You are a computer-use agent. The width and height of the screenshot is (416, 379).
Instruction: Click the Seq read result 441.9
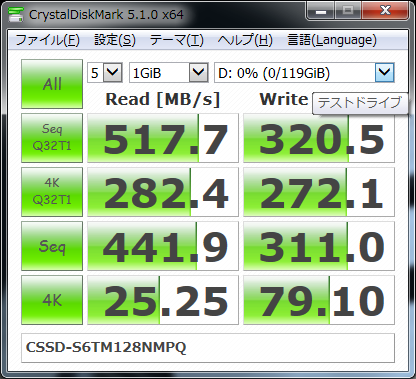click(x=163, y=246)
